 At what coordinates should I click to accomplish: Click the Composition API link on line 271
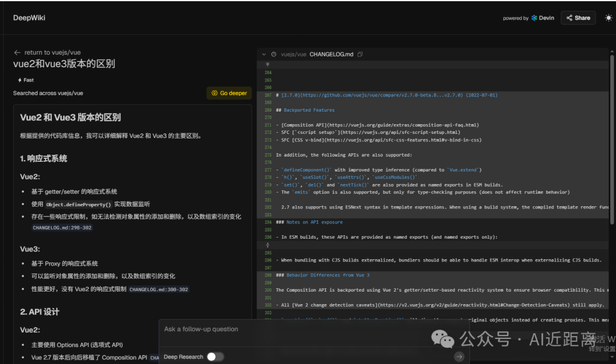click(x=380, y=125)
